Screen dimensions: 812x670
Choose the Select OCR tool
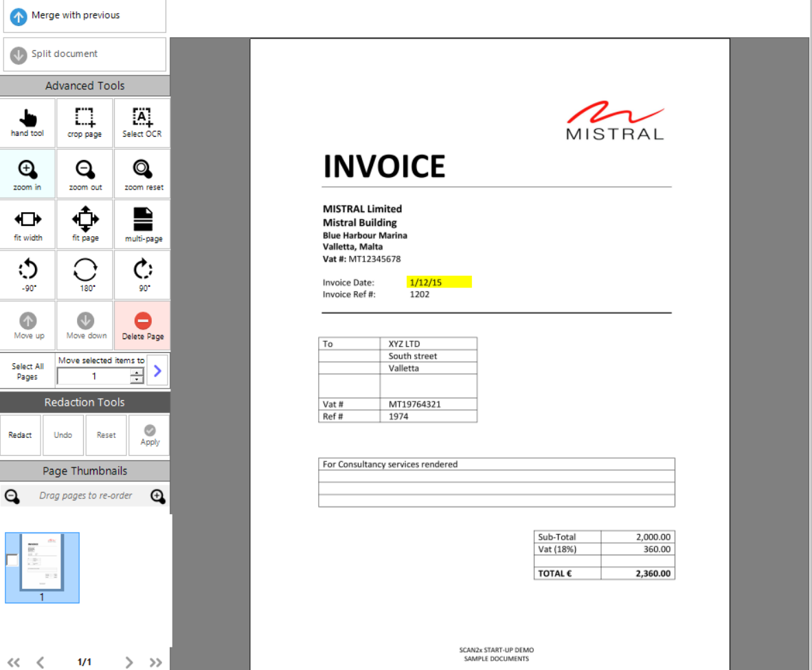[142, 123]
